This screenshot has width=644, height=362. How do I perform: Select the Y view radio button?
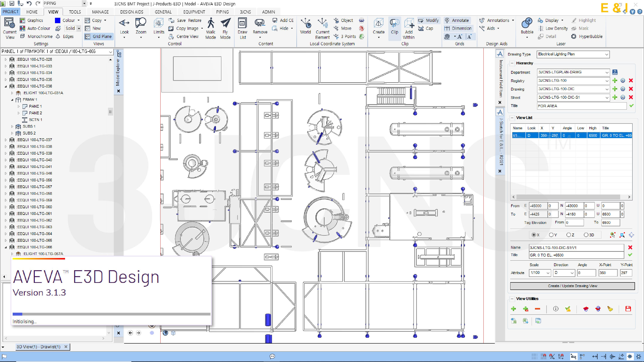(551, 235)
